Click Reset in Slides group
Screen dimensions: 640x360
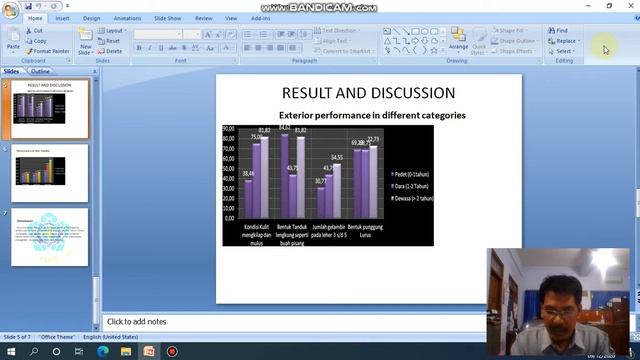tap(109, 41)
